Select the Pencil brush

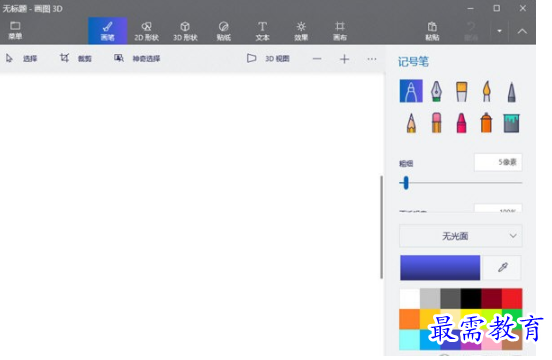pos(411,123)
